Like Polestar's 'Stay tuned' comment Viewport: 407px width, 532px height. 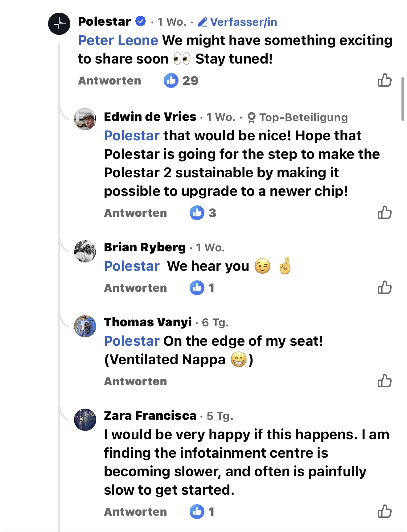pyautogui.click(x=384, y=80)
